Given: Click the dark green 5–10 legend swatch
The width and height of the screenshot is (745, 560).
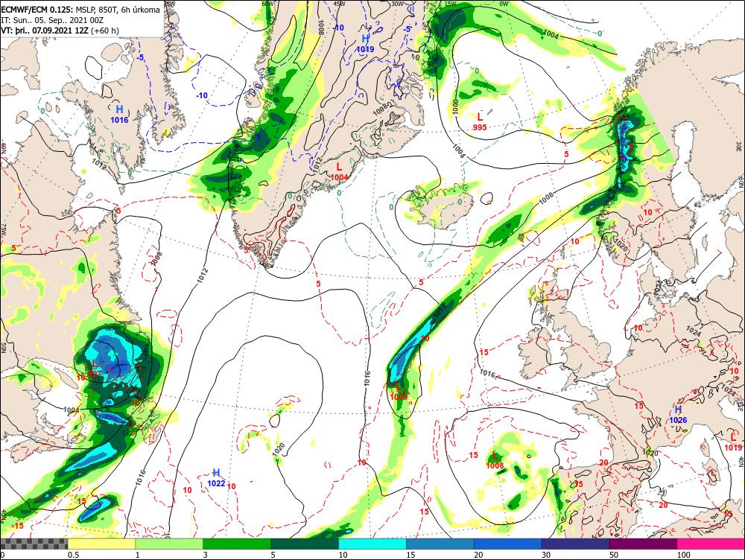Looking at the screenshot, I should (x=305, y=544).
